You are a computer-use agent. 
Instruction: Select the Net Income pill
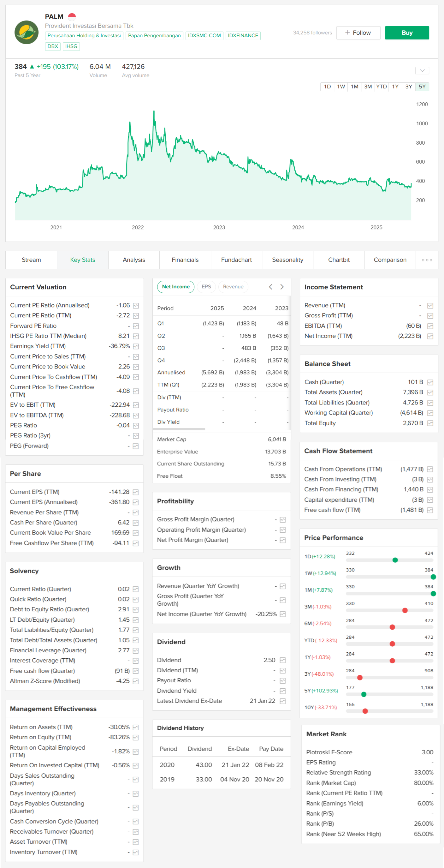tap(176, 287)
